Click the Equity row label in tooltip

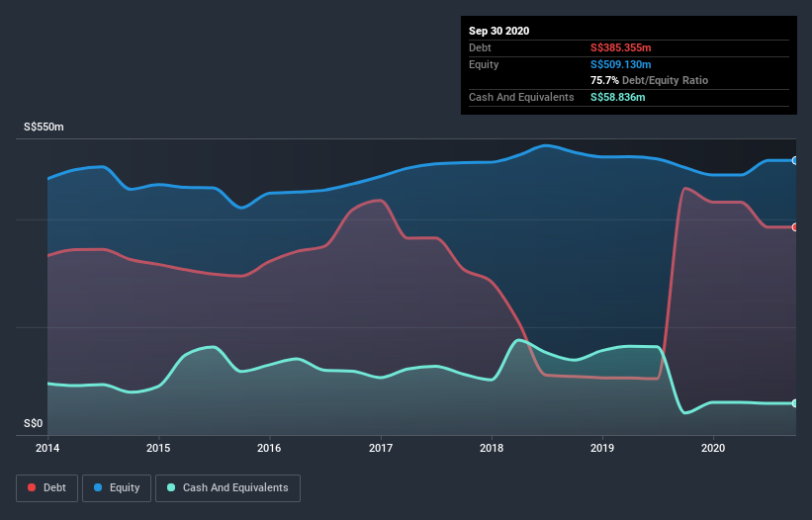[484, 64]
